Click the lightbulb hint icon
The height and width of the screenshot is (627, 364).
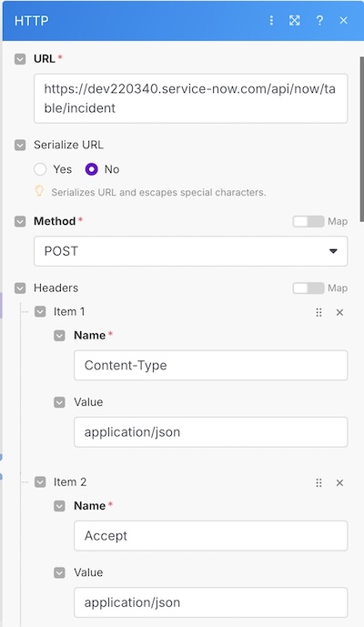[39, 191]
